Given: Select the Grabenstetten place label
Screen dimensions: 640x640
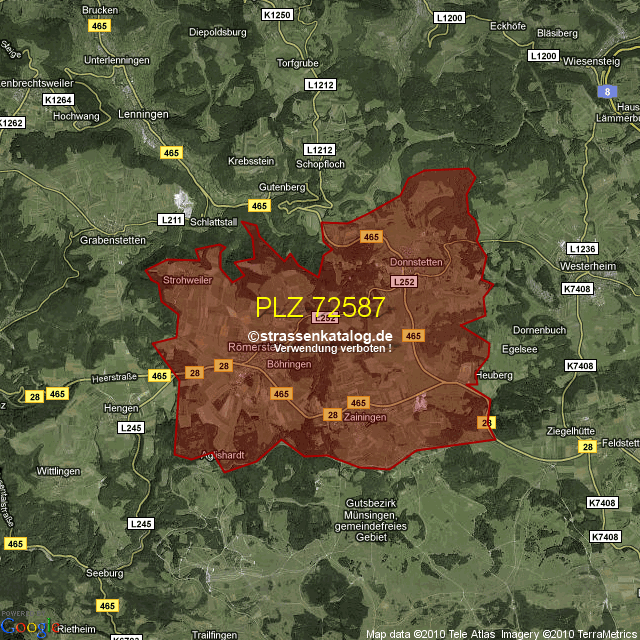Looking at the screenshot, I should pyautogui.click(x=113, y=241).
